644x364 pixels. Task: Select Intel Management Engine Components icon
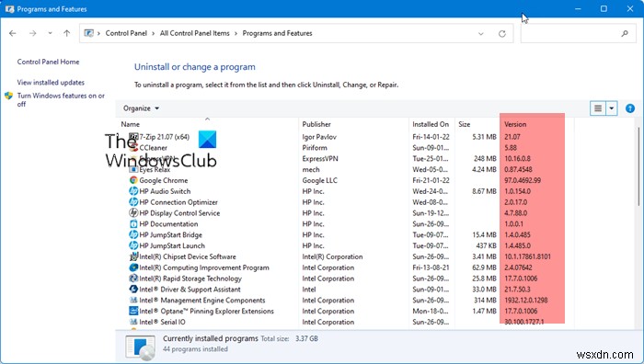tap(133, 300)
